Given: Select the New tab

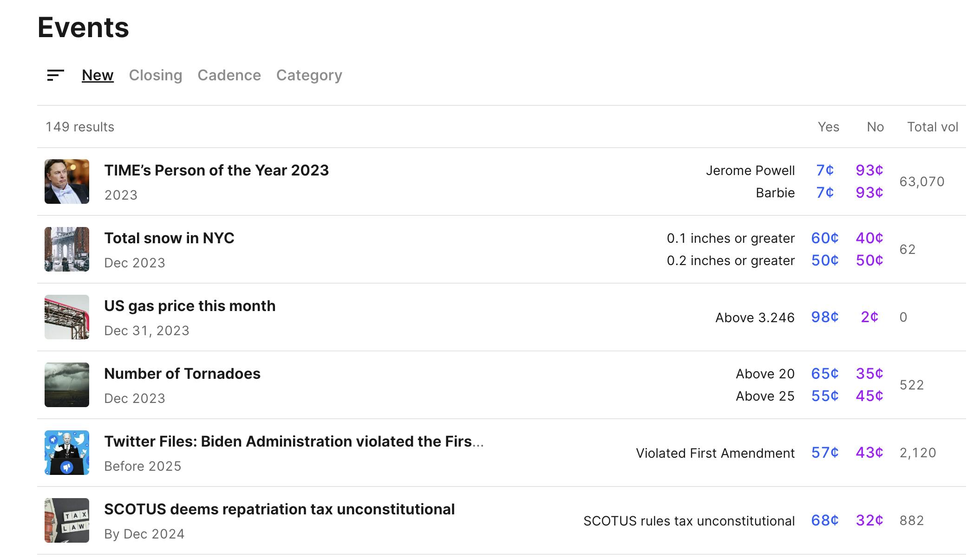Looking at the screenshot, I should tap(98, 75).
